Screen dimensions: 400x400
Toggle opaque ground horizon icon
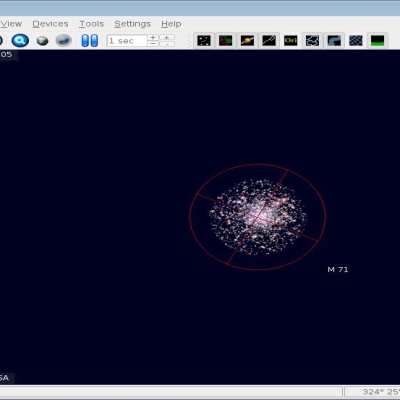tap(377, 41)
